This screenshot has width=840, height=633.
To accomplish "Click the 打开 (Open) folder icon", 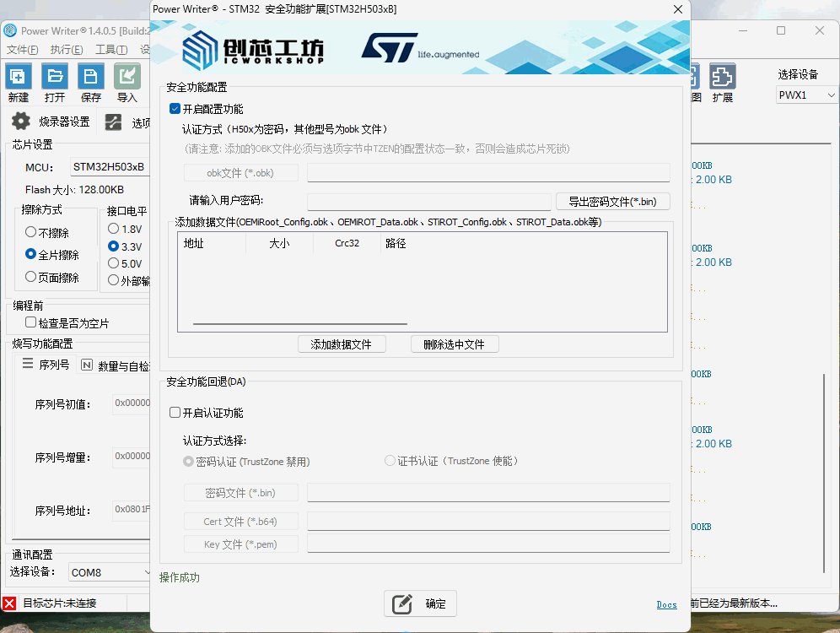I will pyautogui.click(x=55, y=77).
